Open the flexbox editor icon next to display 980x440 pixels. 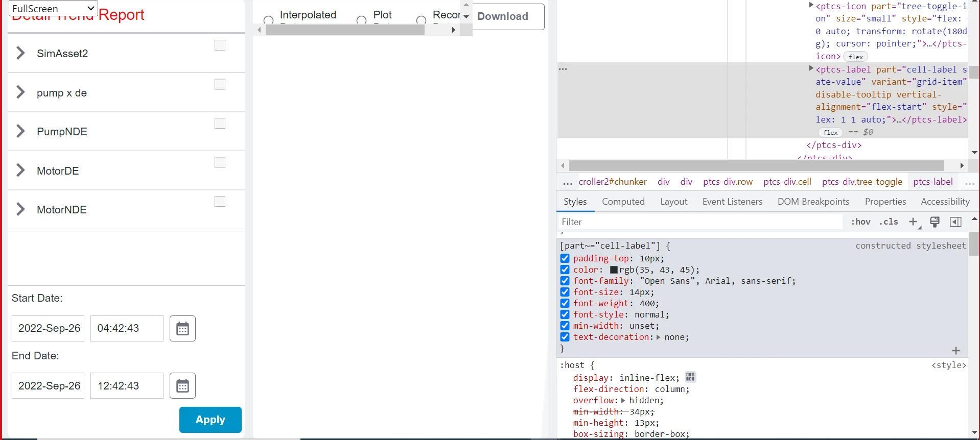click(x=690, y=377)
